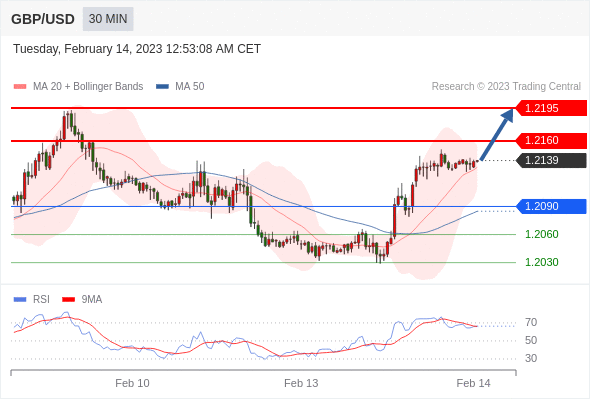Click the 1.2195 resistance price tag
Image resolution: width=590 pixels, height=400 pixels.
551,108
